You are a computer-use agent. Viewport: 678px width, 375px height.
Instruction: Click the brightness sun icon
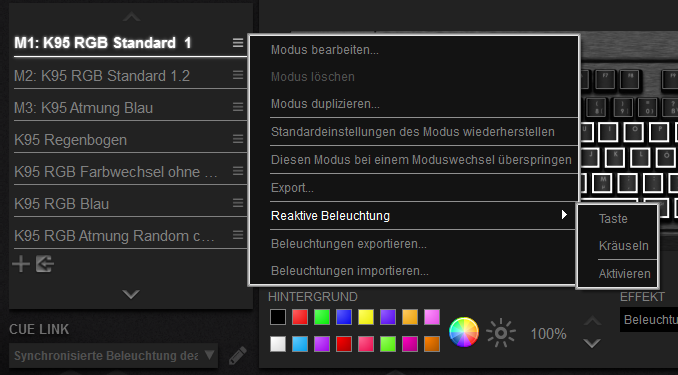click(501, 333)
